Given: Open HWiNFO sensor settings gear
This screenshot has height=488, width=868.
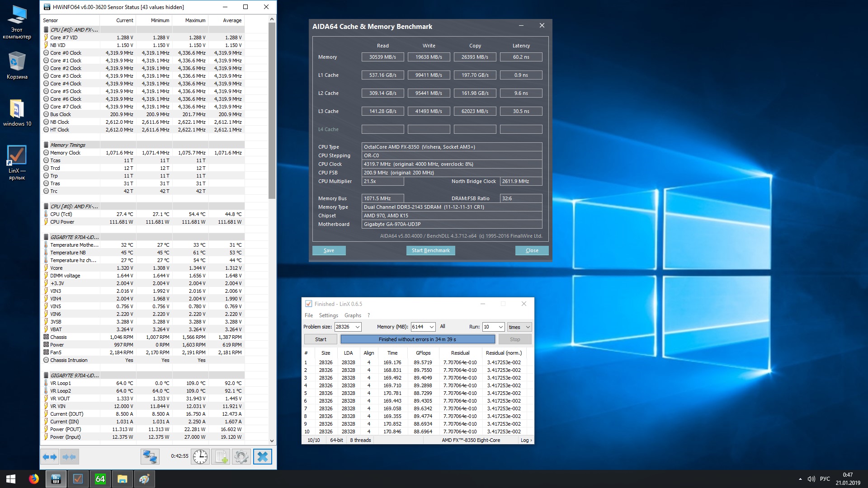Looking at the screenshot, I should [x=241, y=457].
